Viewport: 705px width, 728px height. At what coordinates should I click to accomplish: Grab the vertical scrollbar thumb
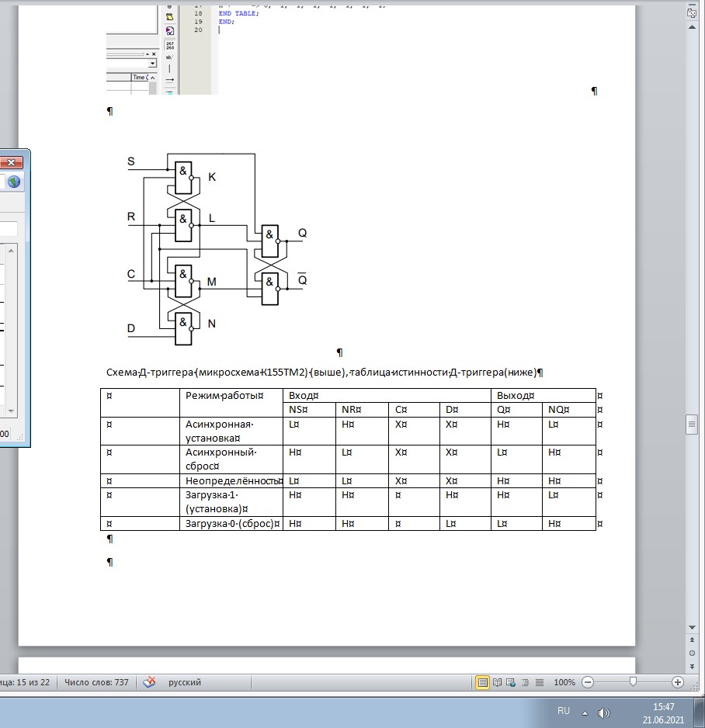692,425
